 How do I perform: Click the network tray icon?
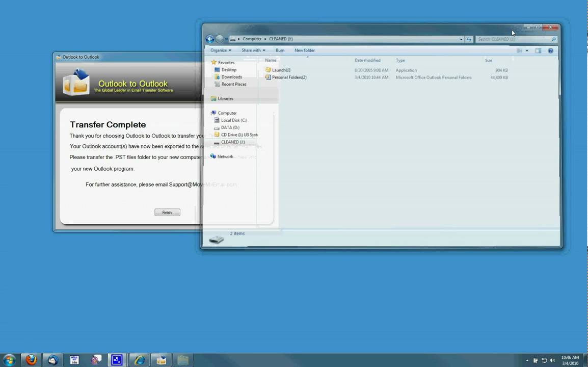[545, 360]
